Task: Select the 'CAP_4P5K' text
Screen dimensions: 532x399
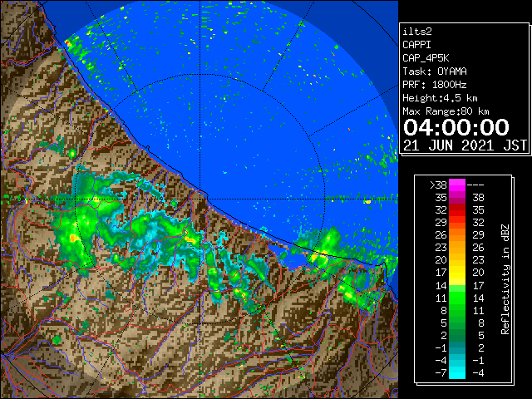Action: click(426, 58)
